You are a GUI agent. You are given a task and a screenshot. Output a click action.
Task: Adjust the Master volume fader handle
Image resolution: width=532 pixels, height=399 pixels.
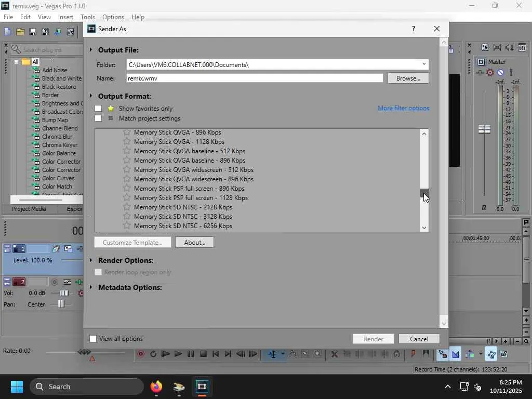coord(484,129)
